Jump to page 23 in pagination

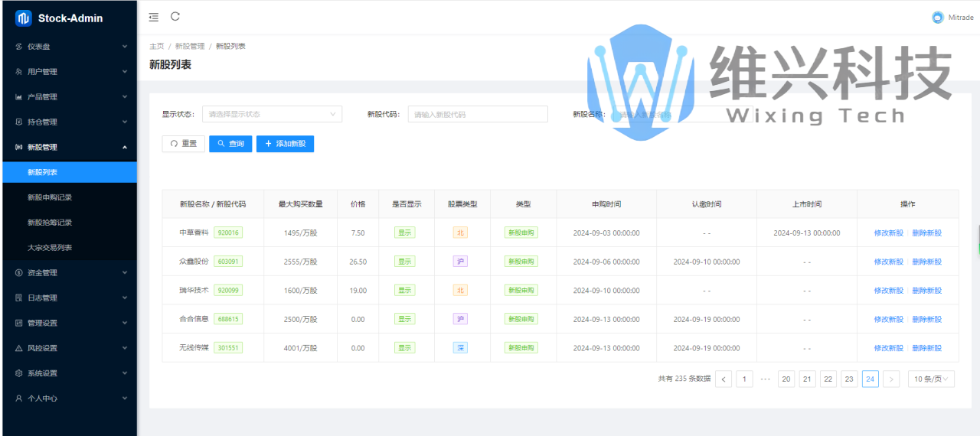point(849,379)
